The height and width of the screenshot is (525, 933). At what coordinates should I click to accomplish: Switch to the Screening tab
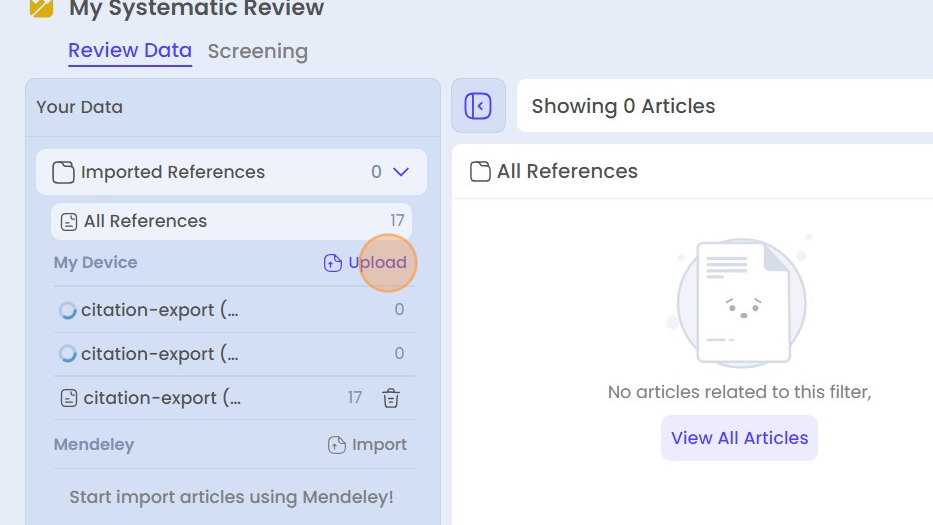click(x=258, y=51)
